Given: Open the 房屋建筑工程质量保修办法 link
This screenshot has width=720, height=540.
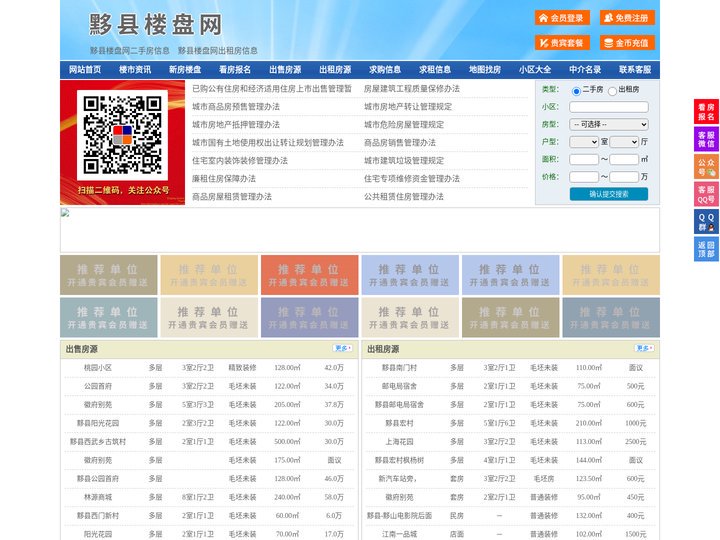Looking at the screenshot, I should coord(412,89).
